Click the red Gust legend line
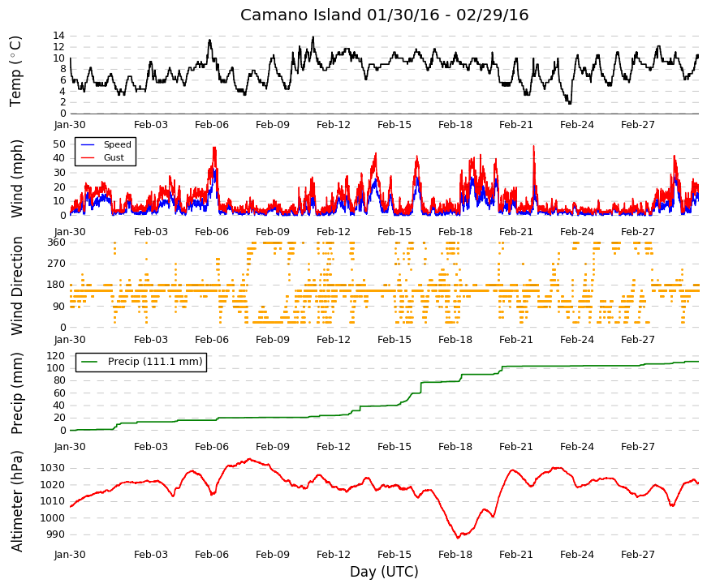707x588 pixels. (x=88, y=157)
